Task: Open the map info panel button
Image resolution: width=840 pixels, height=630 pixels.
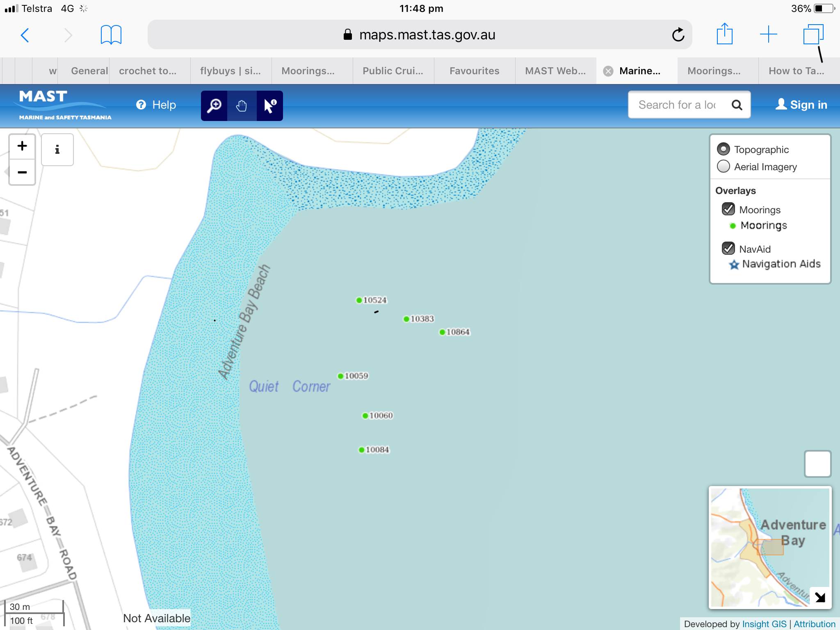Action: coord(57,150)
